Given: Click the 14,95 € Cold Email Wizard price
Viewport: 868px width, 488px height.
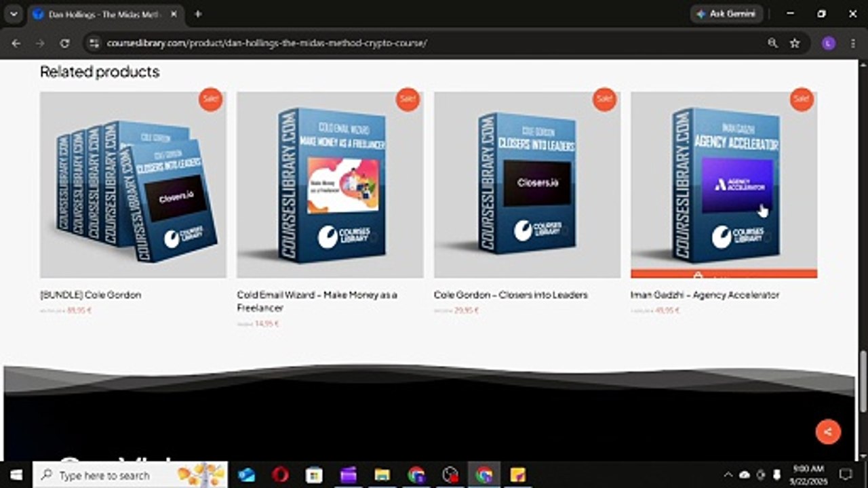Looking at the screenshot, I should 267,323.
